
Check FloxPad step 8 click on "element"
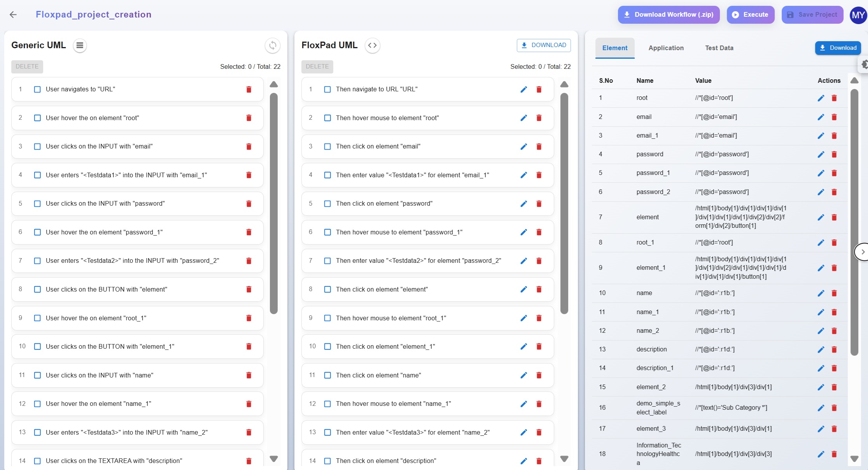tap(327, 289)
